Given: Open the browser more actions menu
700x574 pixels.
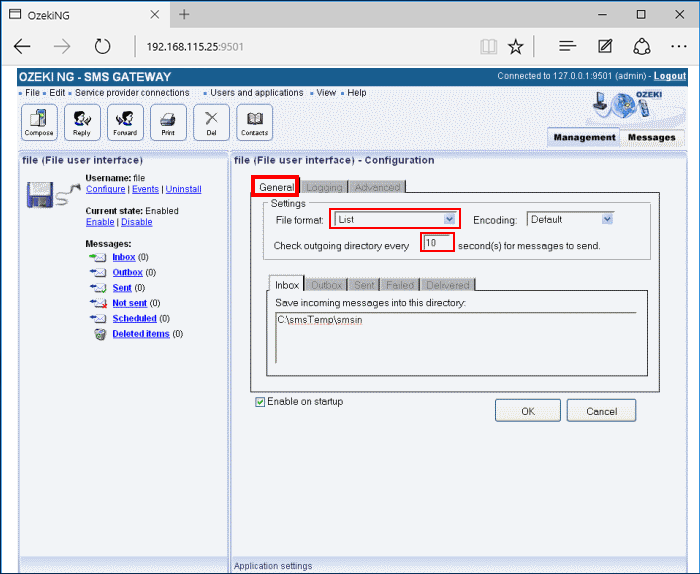Looking at the screenshot, I should tap(679, 46).
